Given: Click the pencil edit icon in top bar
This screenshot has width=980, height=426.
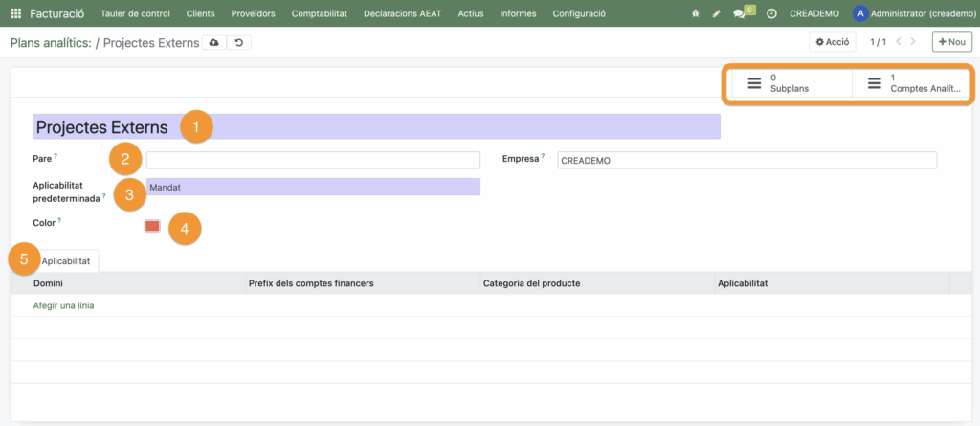Looking at the screenshot, I should coord(716,13).
